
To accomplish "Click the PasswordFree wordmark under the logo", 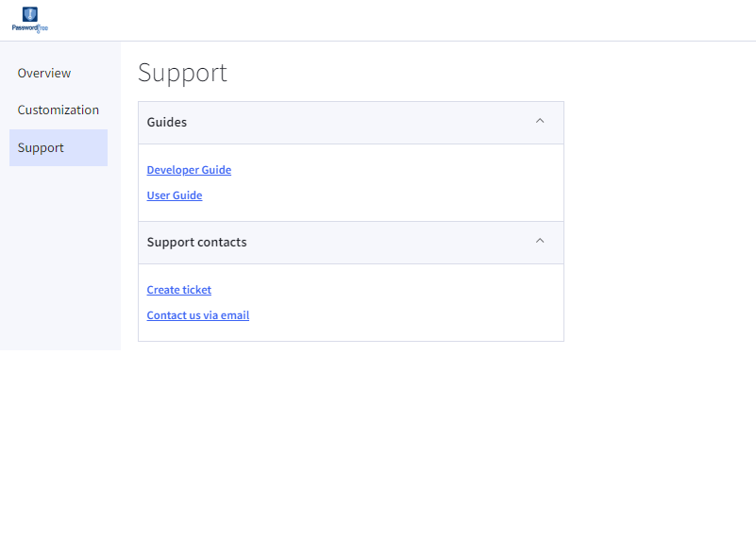I will point(30,28).
